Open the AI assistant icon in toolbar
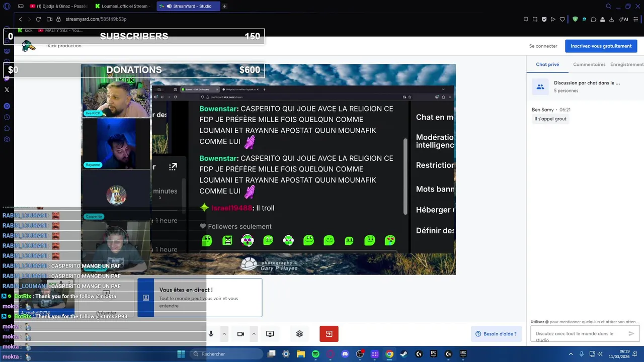This screenshot has width=644, height=362. point(624,19)
